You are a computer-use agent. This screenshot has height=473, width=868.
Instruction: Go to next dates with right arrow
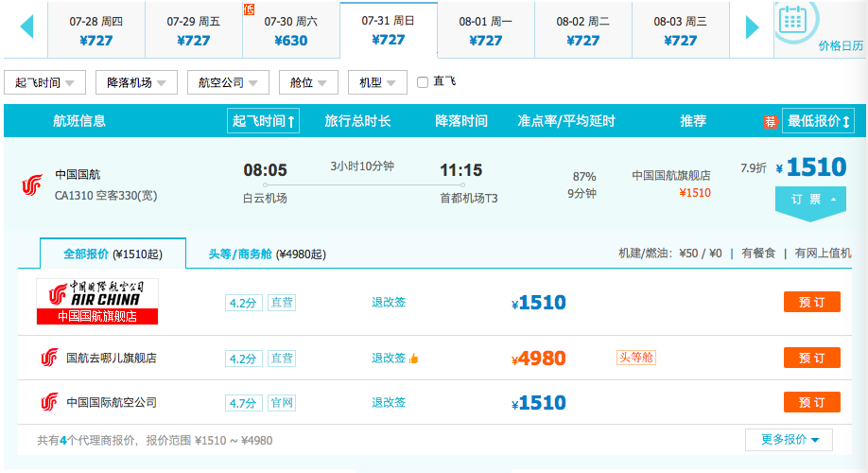tap(752, 26)
